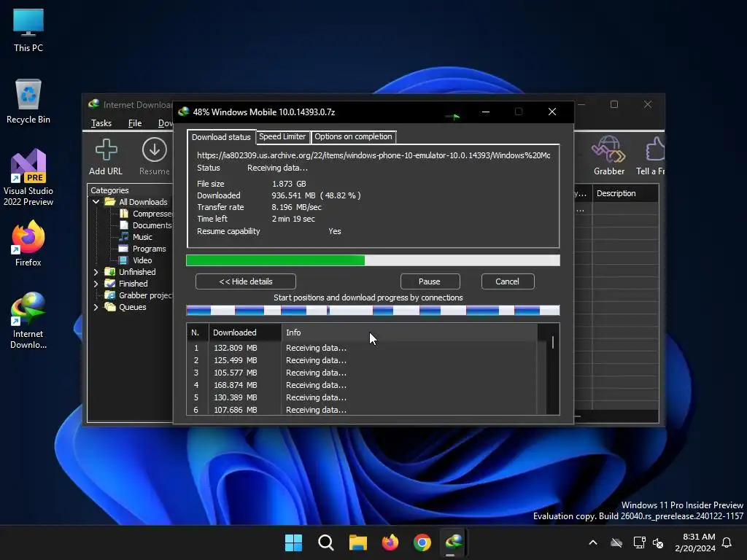
Task: Click the N. column header
Action: [197, 332]
